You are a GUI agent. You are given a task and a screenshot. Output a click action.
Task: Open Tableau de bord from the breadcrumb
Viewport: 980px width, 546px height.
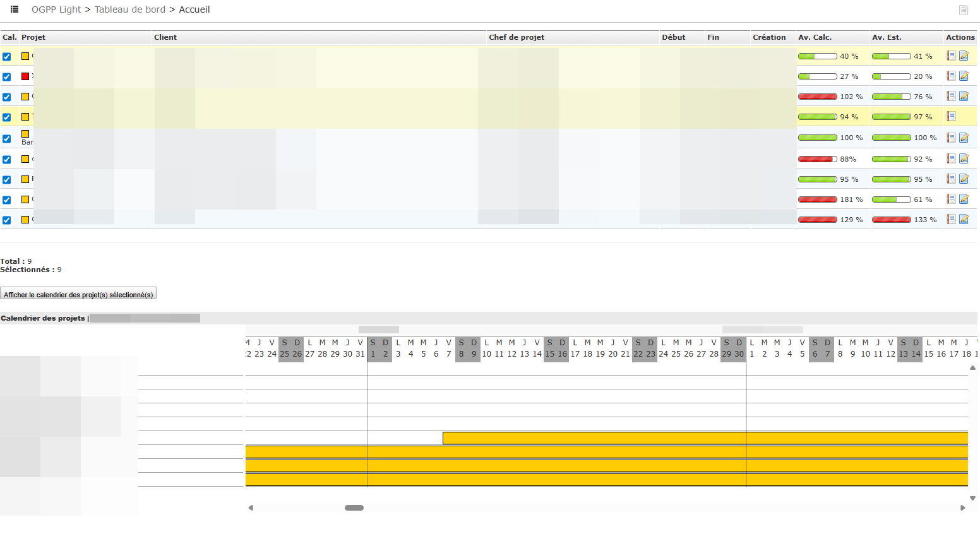coord(130,9)
